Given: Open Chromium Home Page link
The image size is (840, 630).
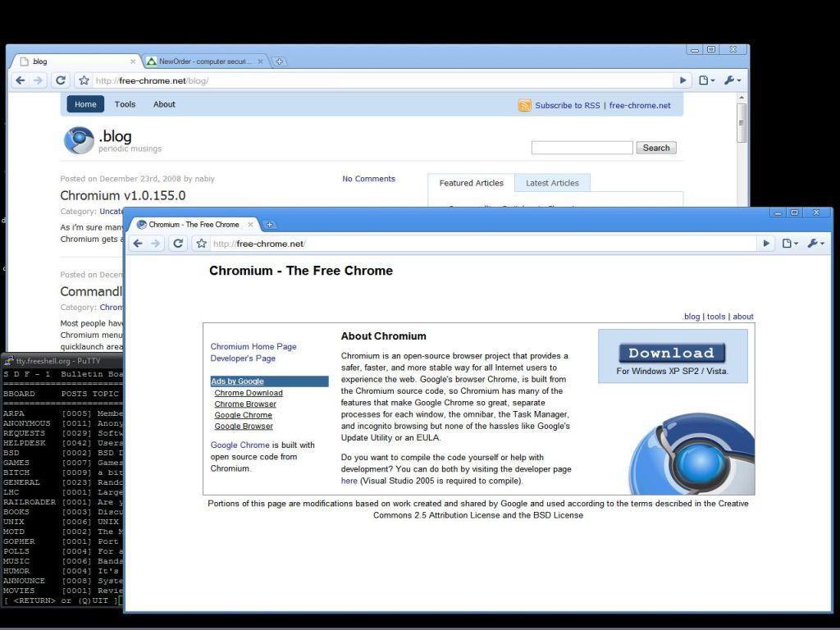Looking at the screenshot, I should 253,347.
